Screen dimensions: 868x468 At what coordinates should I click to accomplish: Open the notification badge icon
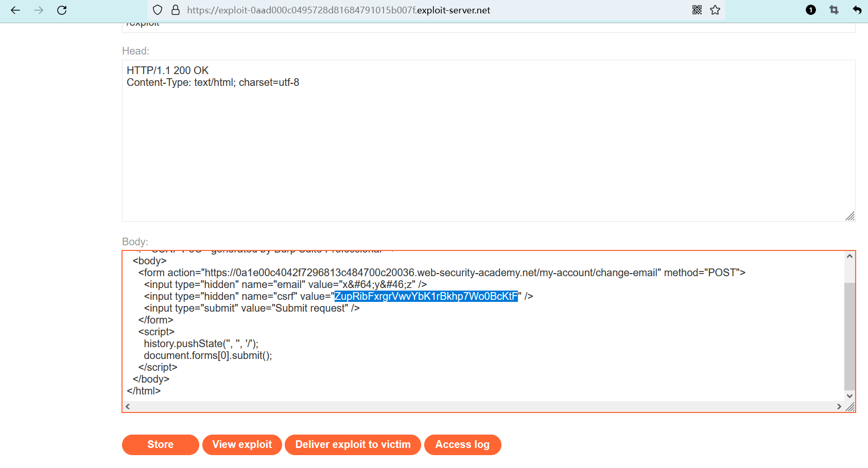click(x=811, y=10)
